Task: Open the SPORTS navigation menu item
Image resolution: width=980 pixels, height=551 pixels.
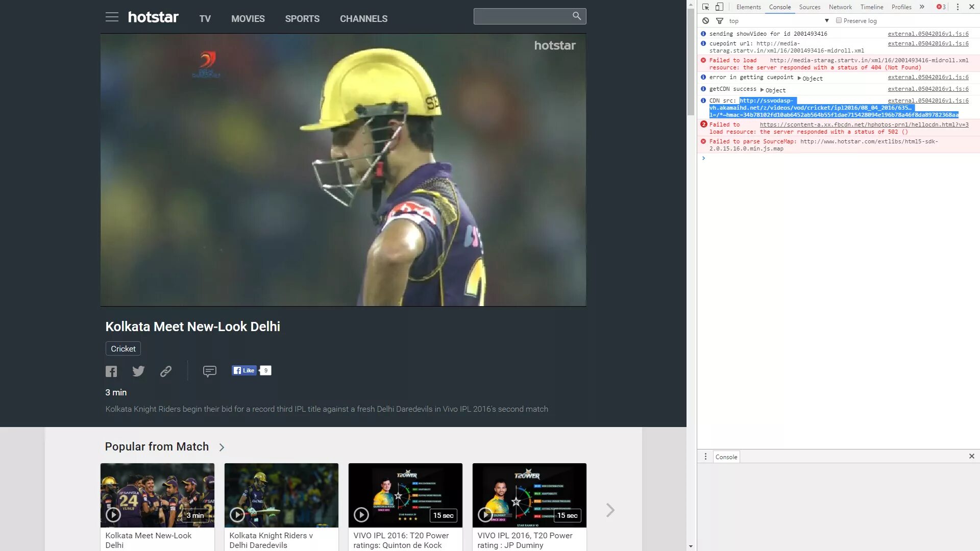Action: (302, 18)
